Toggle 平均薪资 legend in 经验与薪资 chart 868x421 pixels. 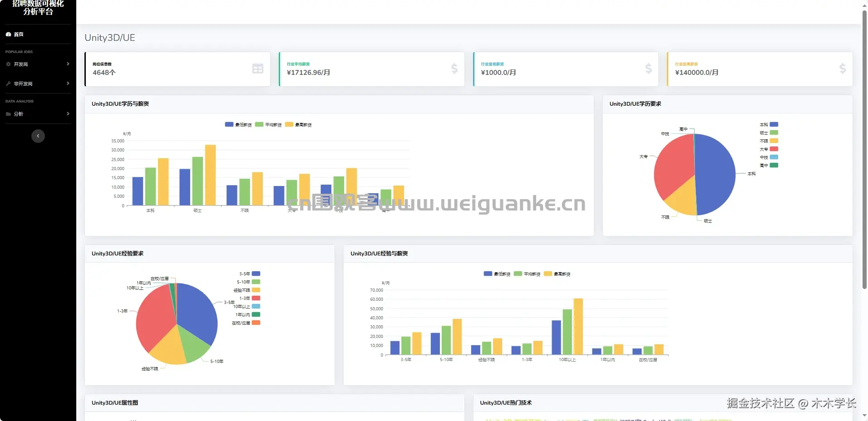tap(527, 274)
